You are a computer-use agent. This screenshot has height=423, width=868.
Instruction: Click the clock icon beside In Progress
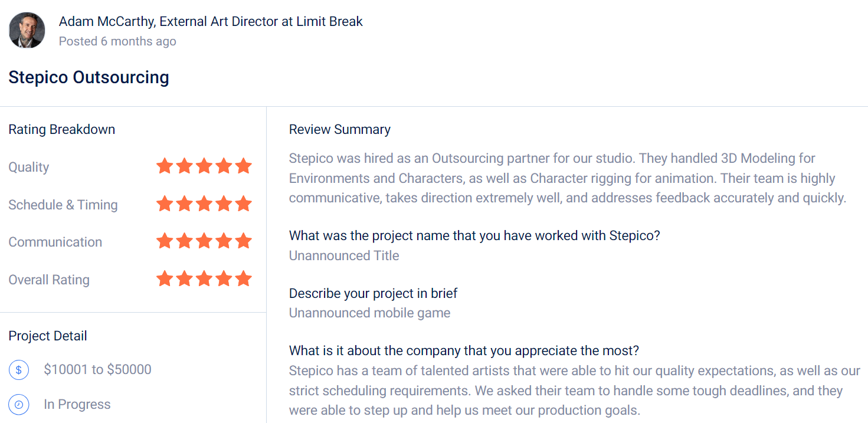click(19, 405)
